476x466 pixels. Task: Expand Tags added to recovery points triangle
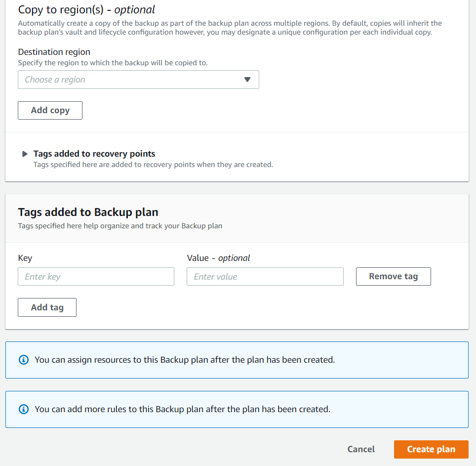coord(25,154)
